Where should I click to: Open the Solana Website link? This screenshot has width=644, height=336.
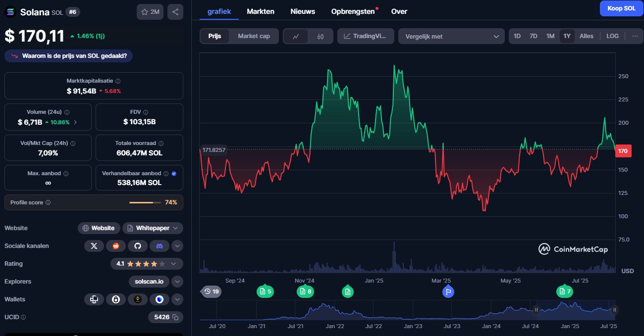99,228
